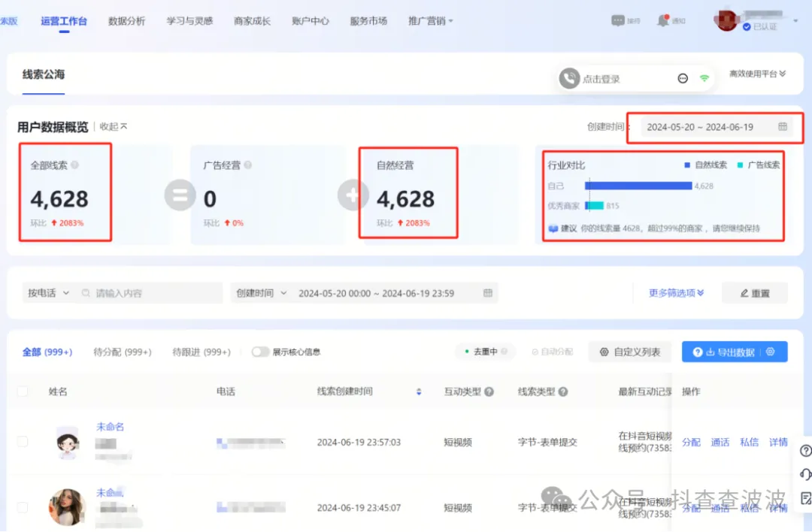The image size is (812, 532).
Task: Collapse the 用户数据概览 section with 收起
Action: point(114,127)
